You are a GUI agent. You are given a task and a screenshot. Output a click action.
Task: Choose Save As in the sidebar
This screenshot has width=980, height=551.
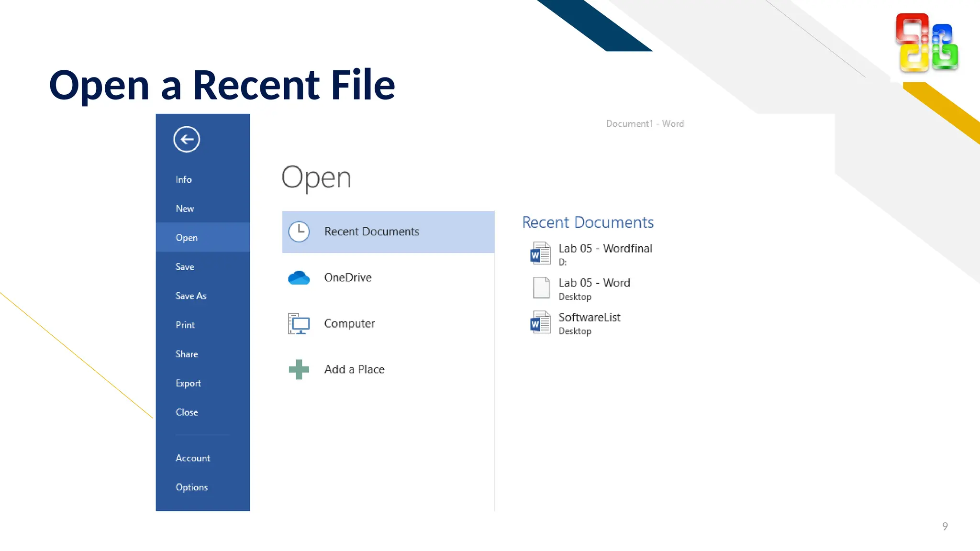(191, 296)
